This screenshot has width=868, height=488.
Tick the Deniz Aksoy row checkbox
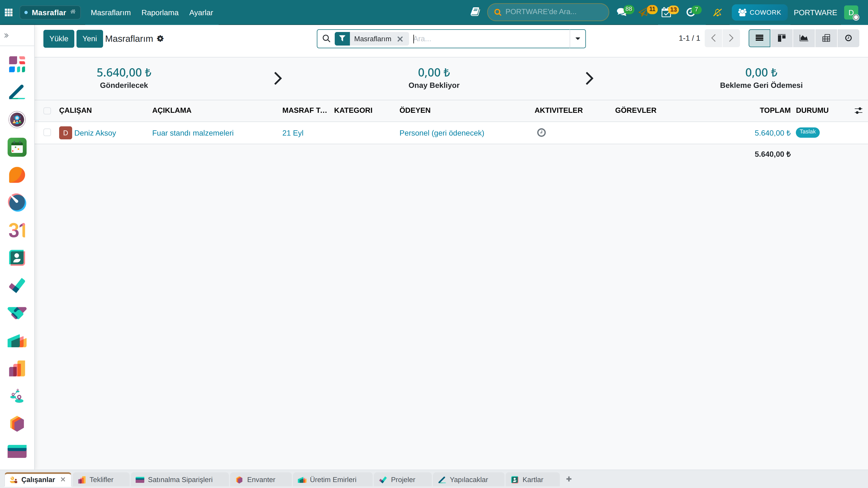pos(47,132)
